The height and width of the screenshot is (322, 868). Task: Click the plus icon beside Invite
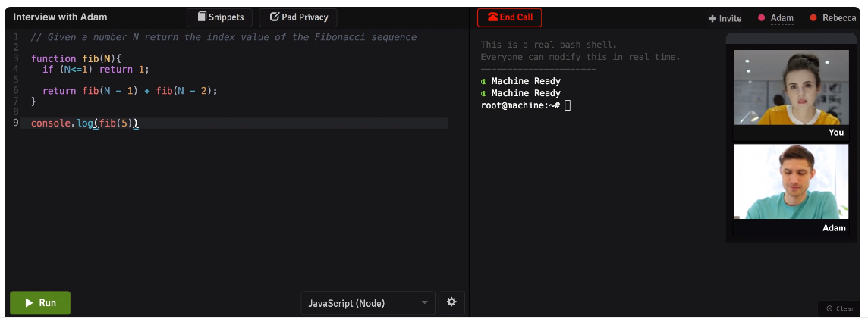pyautogui.click(x=712, y=18)
